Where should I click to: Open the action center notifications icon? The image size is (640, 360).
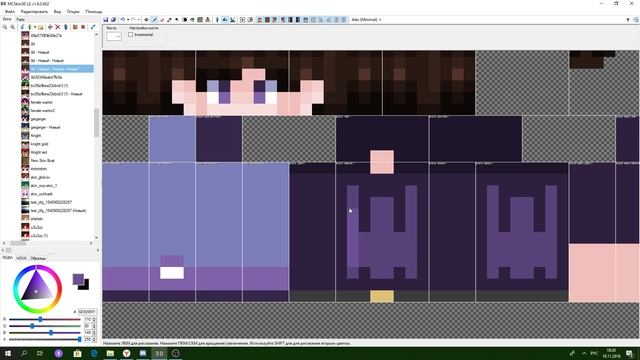[x=629, y=353]
